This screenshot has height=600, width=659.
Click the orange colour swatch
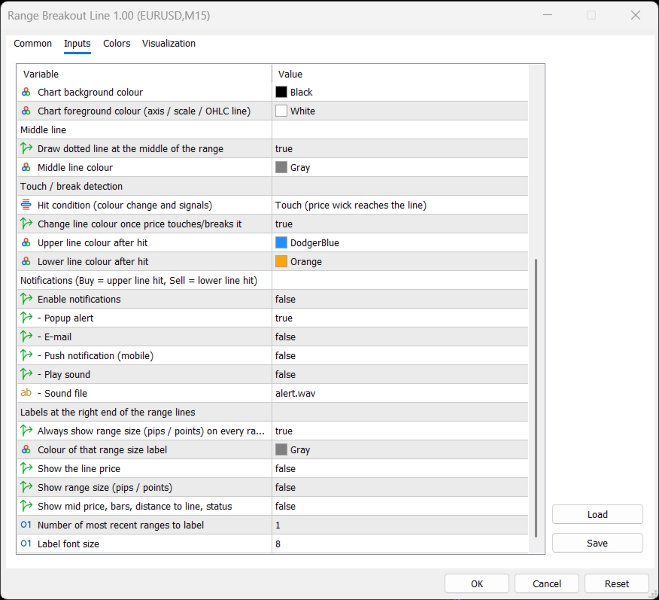281,261
